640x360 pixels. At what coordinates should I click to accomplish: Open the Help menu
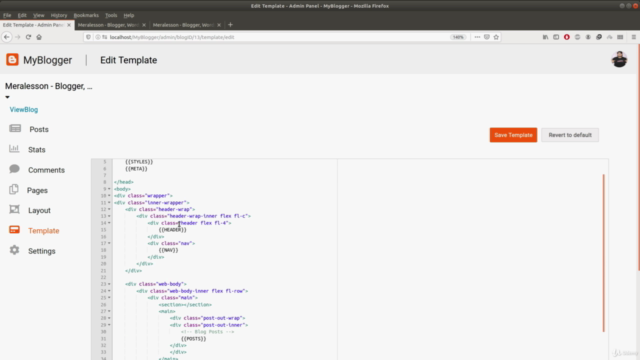tap(129, 15)
